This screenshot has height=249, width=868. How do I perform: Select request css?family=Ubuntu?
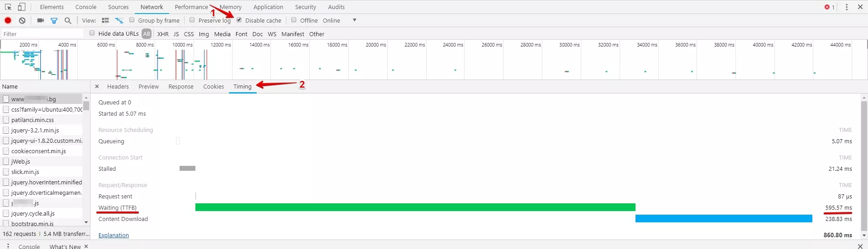pyautogui.click(x=42, y=109)
